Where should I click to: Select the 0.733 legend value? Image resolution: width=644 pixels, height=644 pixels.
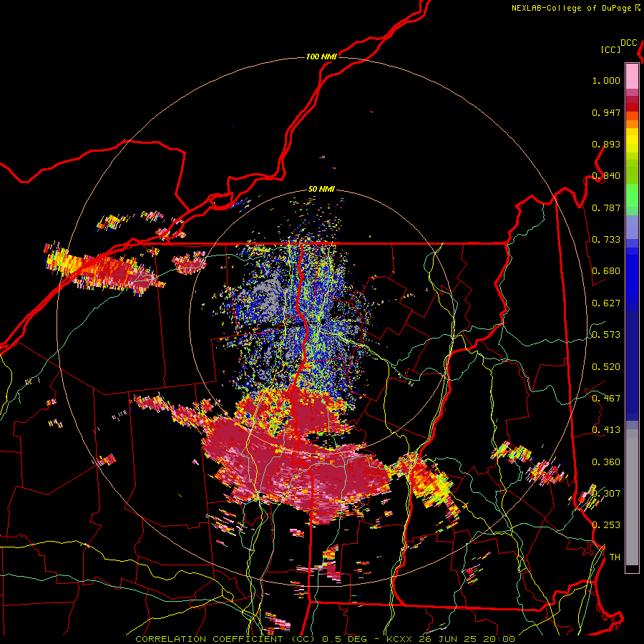[x=606, y=240]
